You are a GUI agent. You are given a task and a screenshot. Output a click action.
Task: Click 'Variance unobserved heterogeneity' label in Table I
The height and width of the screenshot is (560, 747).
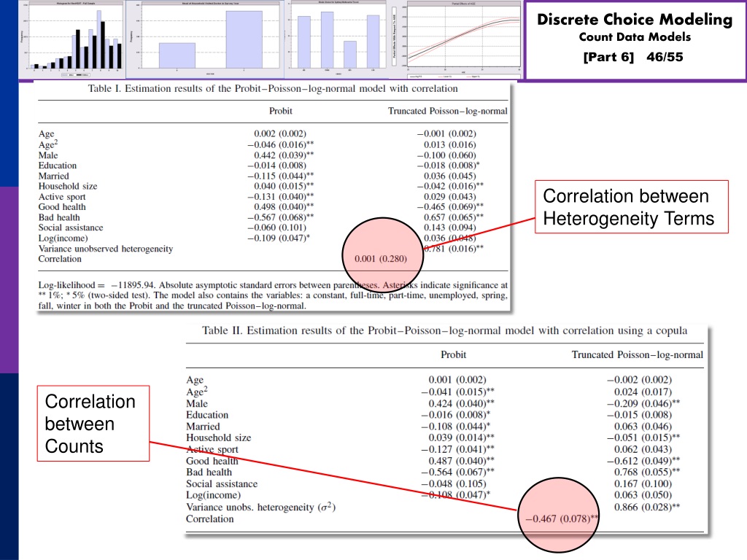[x=106, y=249]
